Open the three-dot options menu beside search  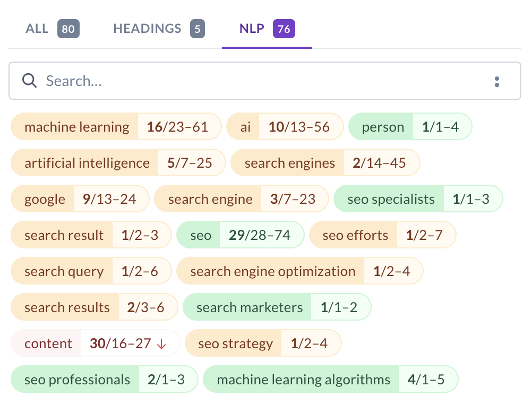click(497, 81)
